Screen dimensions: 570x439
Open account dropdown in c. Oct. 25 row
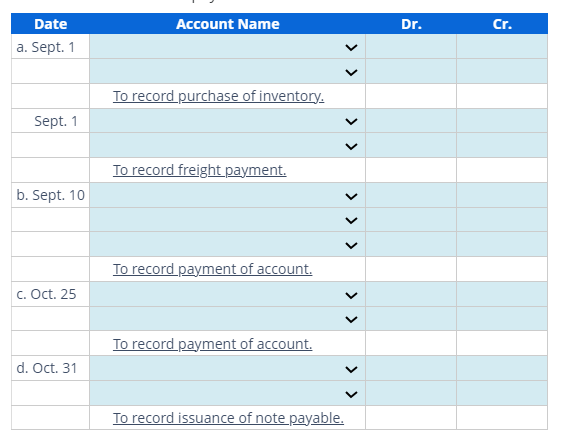pyautogui.click(x=228, y=294)
